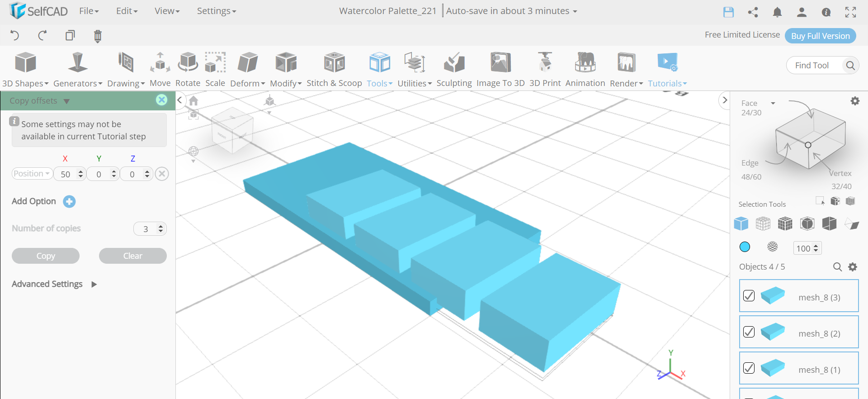Viewport: 868px width, 399px height.
Task: Select the Rotate tool
Action: click(188, 70)
